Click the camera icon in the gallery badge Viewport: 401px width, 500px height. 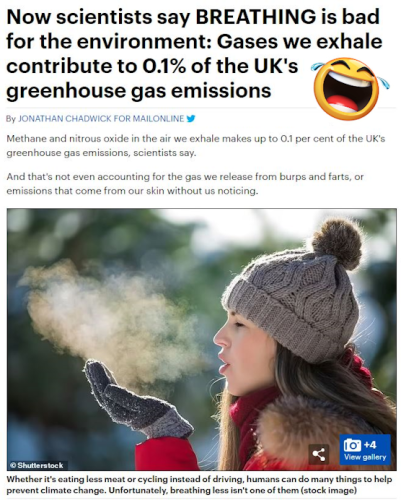tap(352, 445)
